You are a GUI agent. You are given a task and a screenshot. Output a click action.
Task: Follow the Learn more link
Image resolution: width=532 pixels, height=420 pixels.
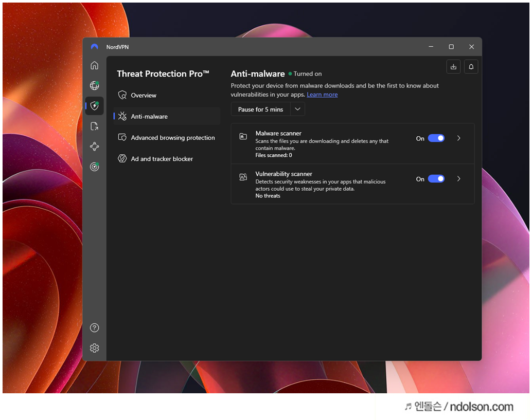click(x=322, y=95)
